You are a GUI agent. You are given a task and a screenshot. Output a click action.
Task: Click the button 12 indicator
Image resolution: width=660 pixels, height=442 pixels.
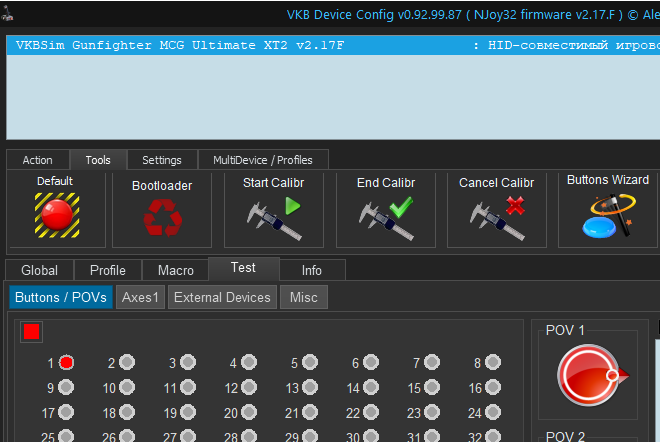[249, 387]
